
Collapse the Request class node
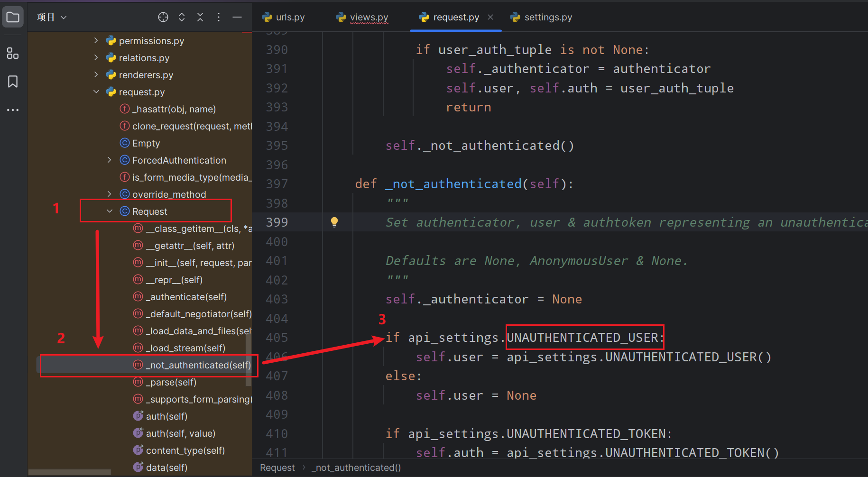coord(110,211)
